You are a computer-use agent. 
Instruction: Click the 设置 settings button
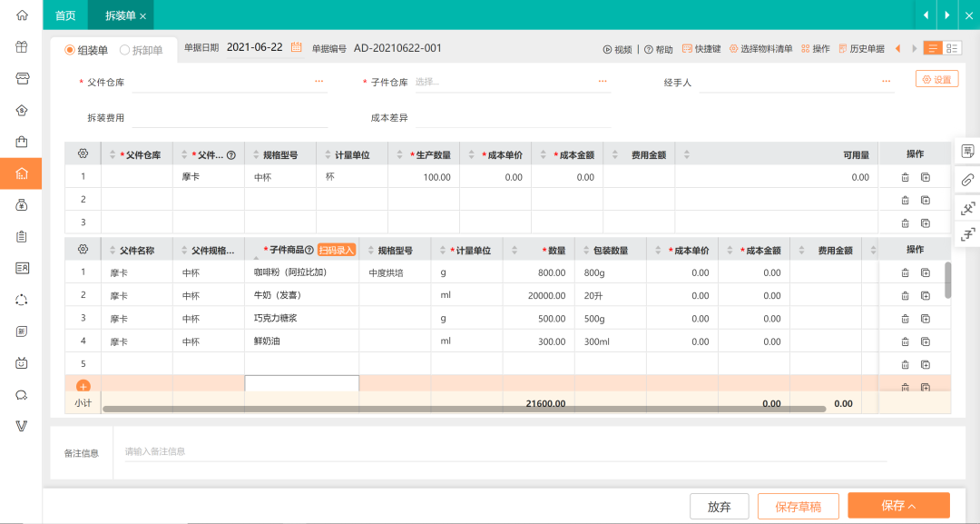936,79
